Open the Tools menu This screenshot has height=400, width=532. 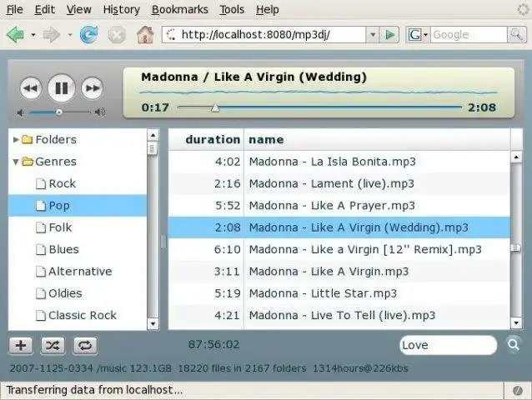[232, 9]
